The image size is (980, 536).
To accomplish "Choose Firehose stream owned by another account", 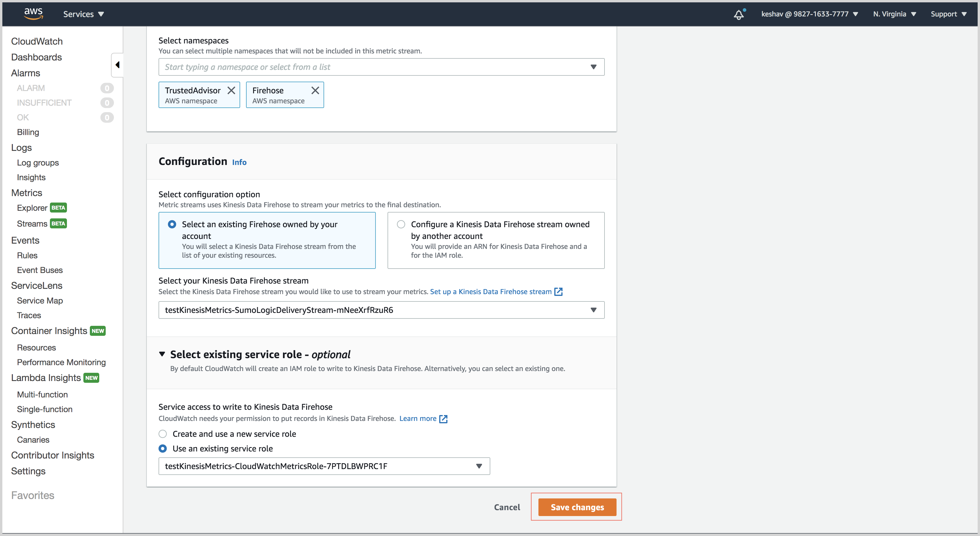I will click(401, 225).
